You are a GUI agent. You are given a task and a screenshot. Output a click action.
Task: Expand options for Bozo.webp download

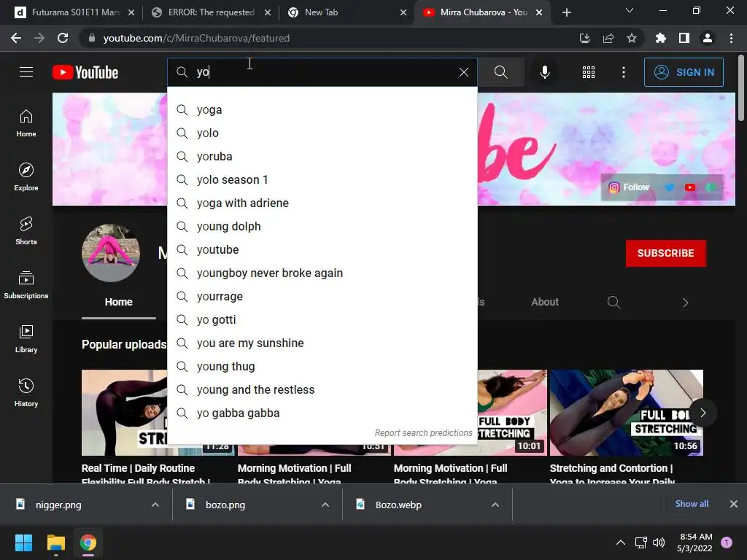[x=495, y=505]
